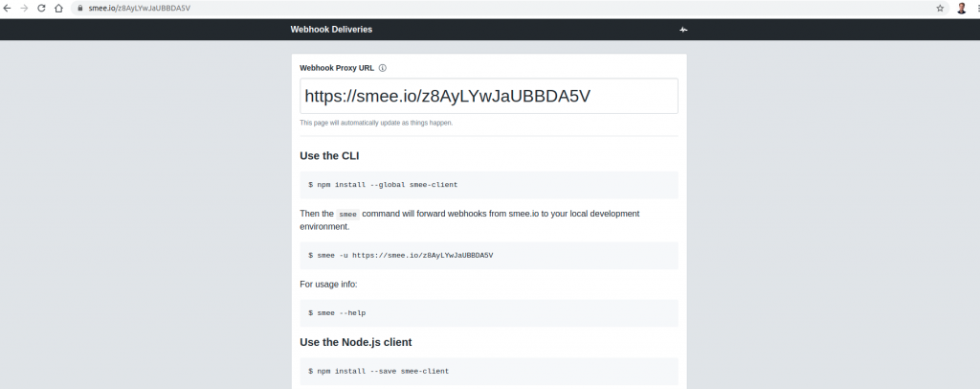
Task: Click the 'Use the Node.js client' heading
Action: pos(356,342)
